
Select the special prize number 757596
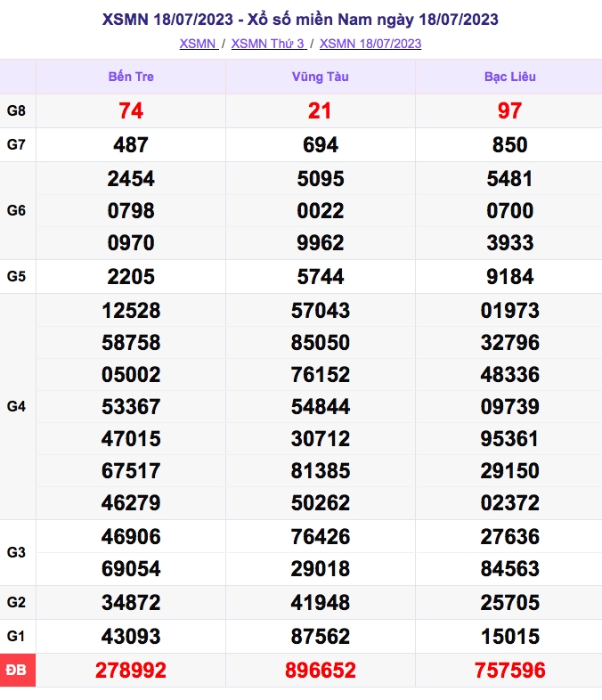coord(510,671)
